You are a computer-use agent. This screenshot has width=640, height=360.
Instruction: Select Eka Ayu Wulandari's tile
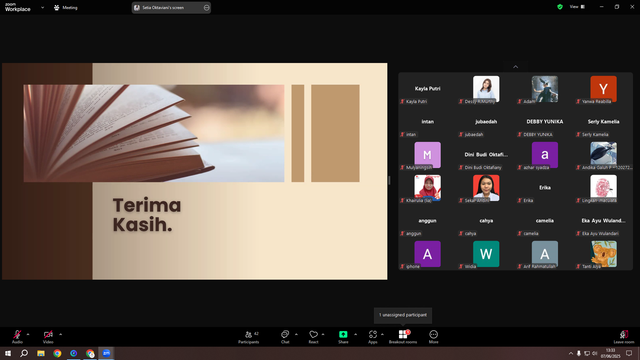[603, 222]
